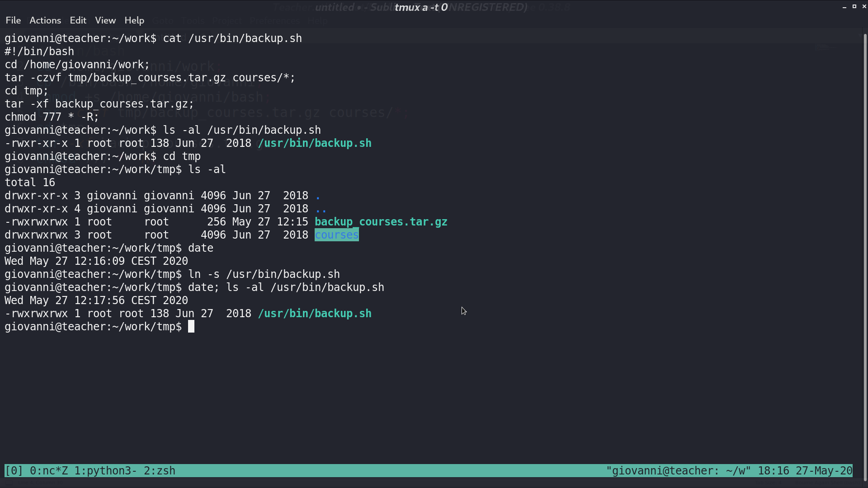The height and width of the screenshot is (488, 868).
Task: Open the Help menu
Action: point(134,20)
